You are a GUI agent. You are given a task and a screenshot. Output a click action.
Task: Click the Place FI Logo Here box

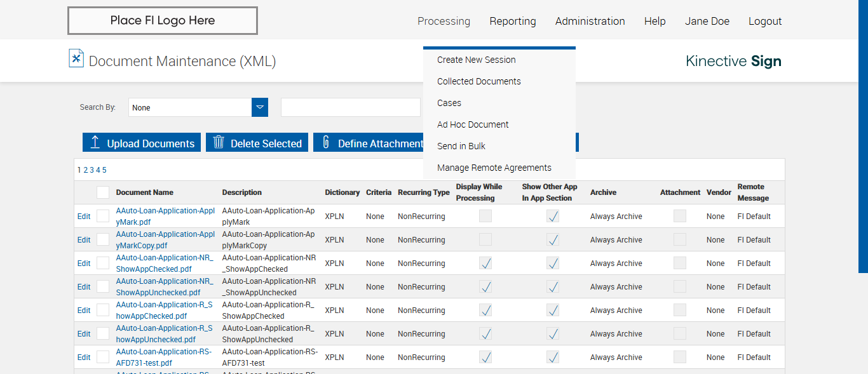(x=163, y=21)
